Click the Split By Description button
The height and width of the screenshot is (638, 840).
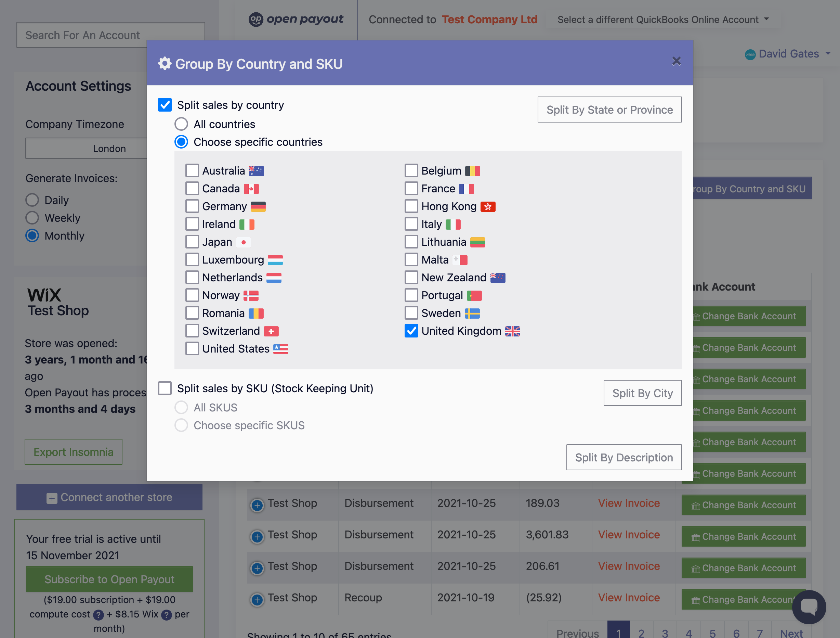pyautogui.click(x=624, y=458)
